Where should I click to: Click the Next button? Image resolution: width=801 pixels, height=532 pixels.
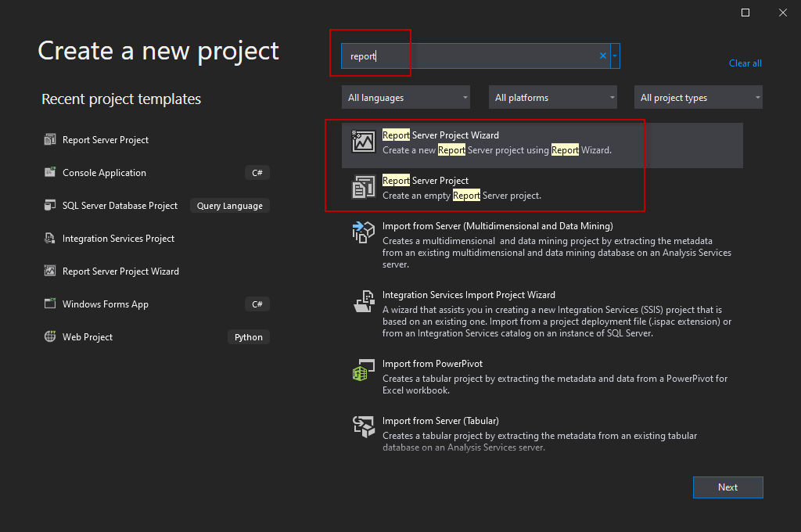(727, 487)
